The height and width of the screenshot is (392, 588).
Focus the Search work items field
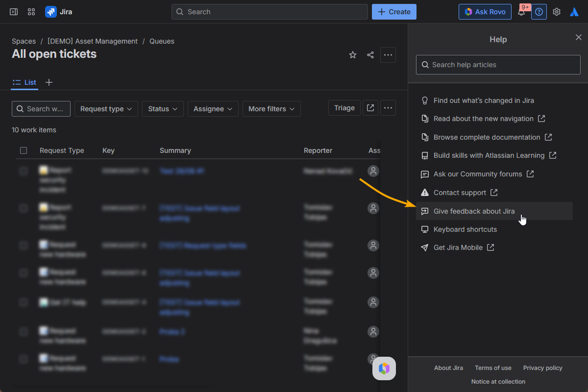[x=41, y=109]
